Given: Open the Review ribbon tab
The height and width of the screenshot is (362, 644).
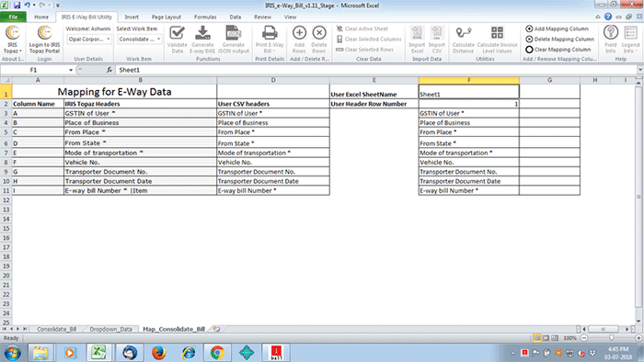Looking at the screenshot, I should point(262,17).
